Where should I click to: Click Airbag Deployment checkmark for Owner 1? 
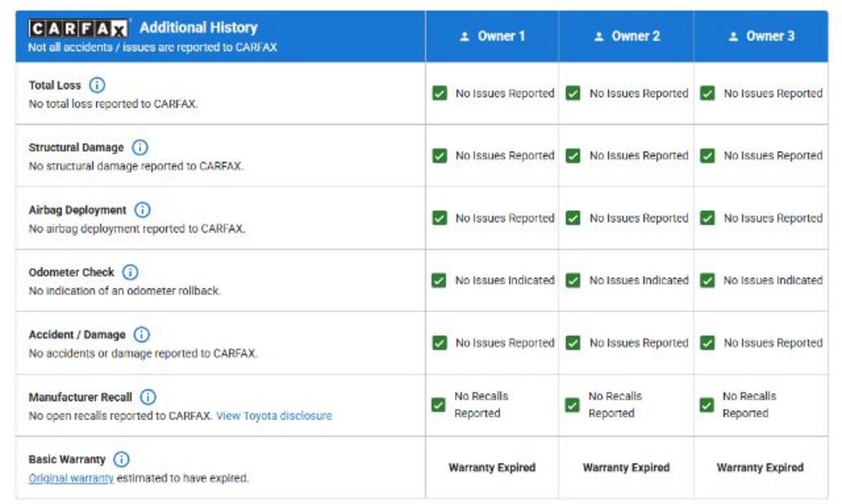tap(439, 218)
